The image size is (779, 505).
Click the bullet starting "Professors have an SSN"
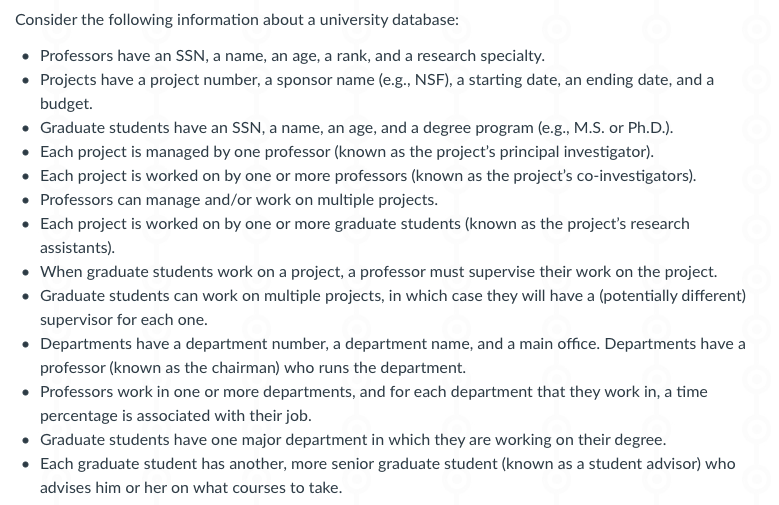coord(291,55)
